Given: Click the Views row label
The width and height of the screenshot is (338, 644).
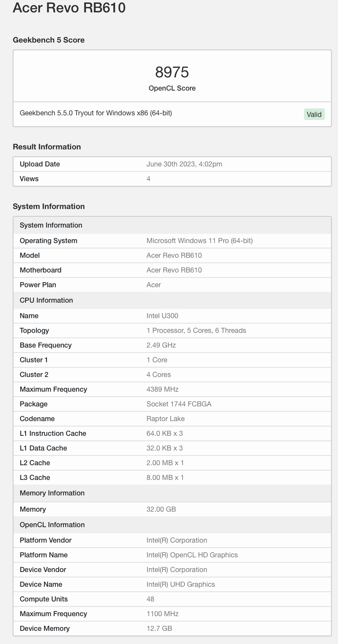Looking at the screenshot, I should [29, 179].
